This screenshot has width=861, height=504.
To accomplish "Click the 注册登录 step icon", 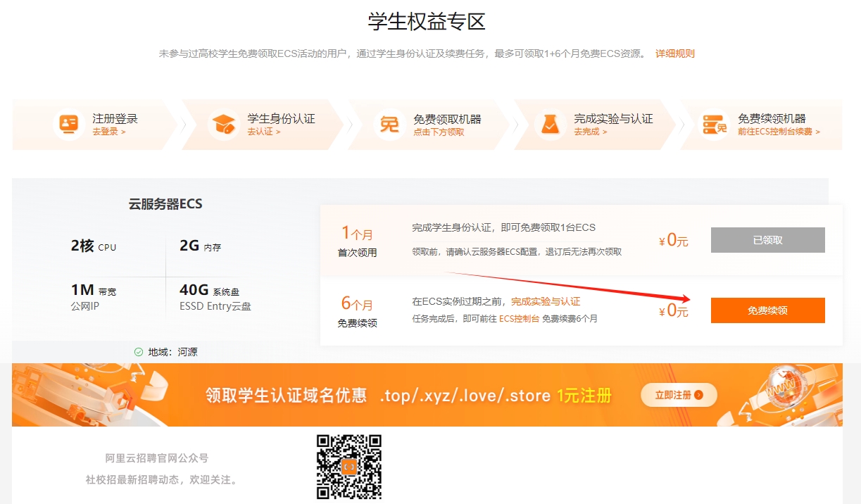I will [x=68, y=125].
